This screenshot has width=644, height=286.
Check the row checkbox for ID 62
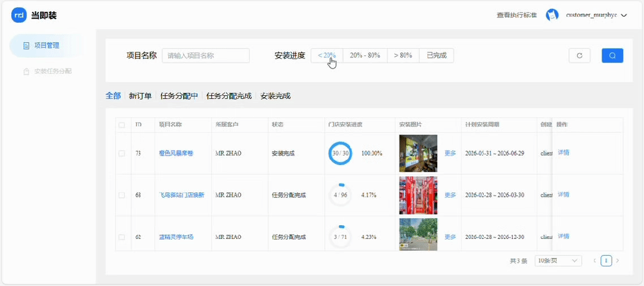pos(122,237)
